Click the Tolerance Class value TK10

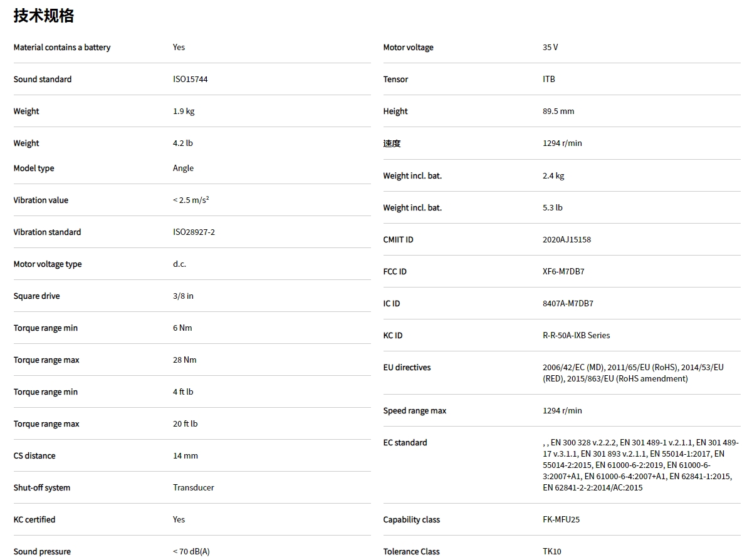(x=552, y=552)
